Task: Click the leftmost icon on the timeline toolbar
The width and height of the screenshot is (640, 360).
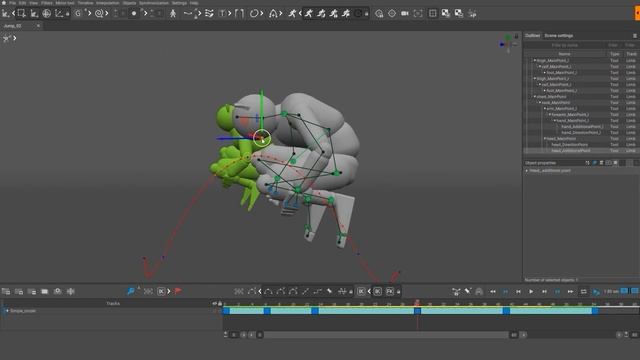Action: [x=6, y=291]
